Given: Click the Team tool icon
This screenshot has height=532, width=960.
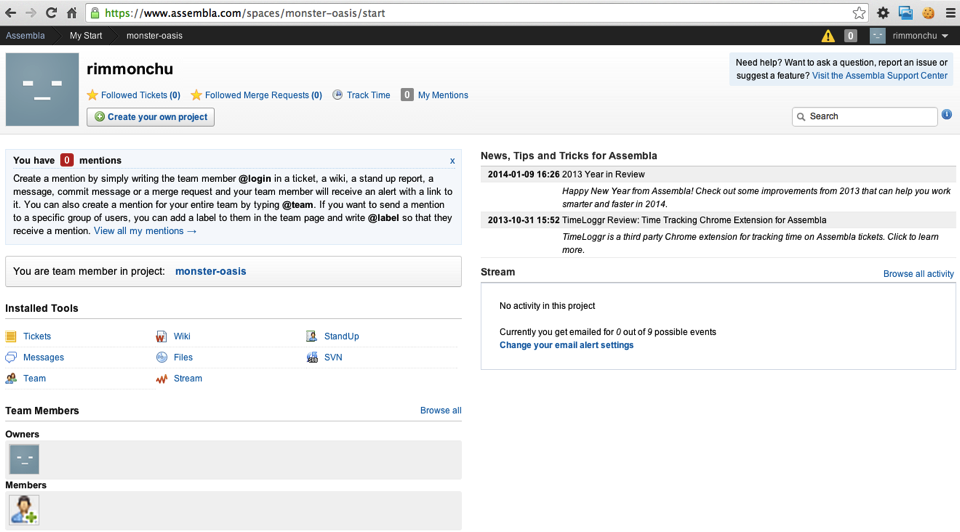Looking at the screenshot, I should (11, 378).
